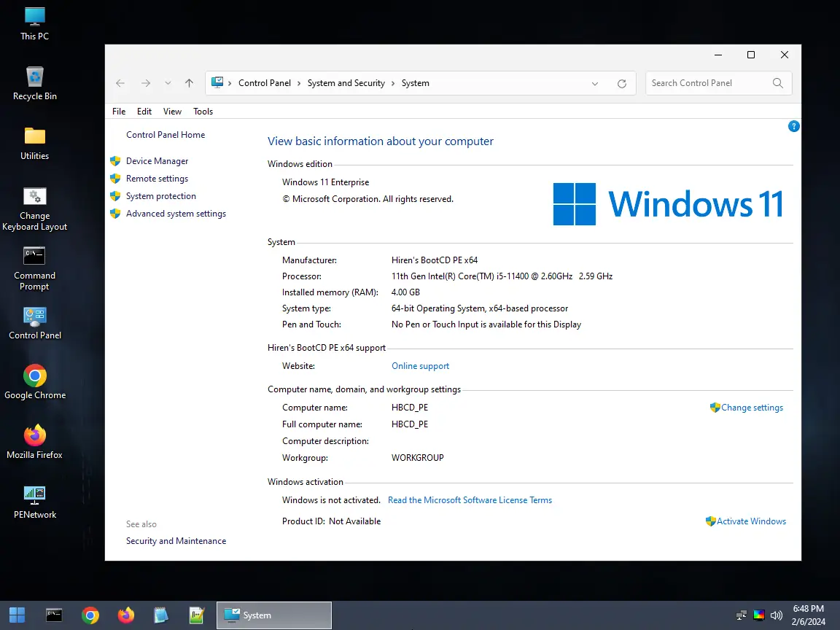
Task: Click Online support website link
Action: point(421,366)
